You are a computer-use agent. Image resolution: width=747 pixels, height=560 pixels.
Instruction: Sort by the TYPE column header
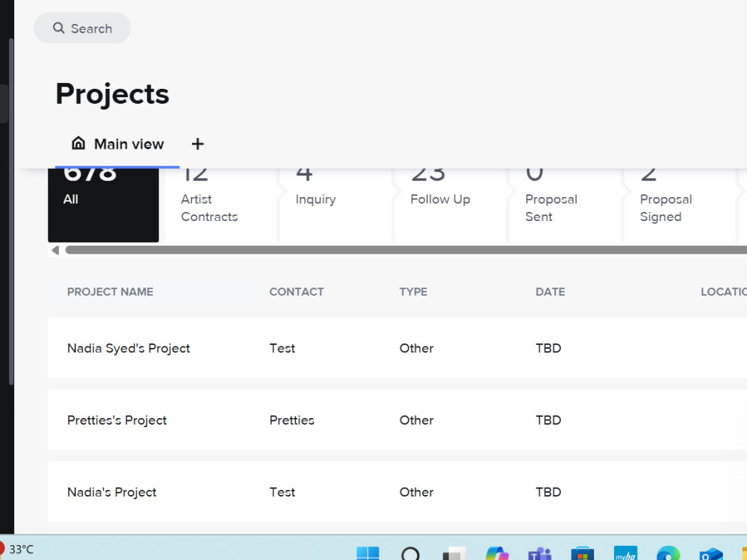click(x=413, y=292)
